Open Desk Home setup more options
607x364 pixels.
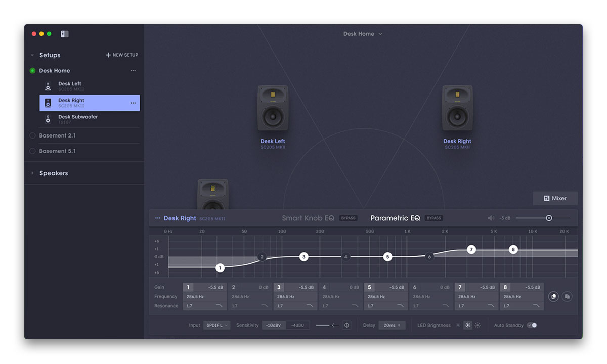pyautogui.click(x=133, y=71)
